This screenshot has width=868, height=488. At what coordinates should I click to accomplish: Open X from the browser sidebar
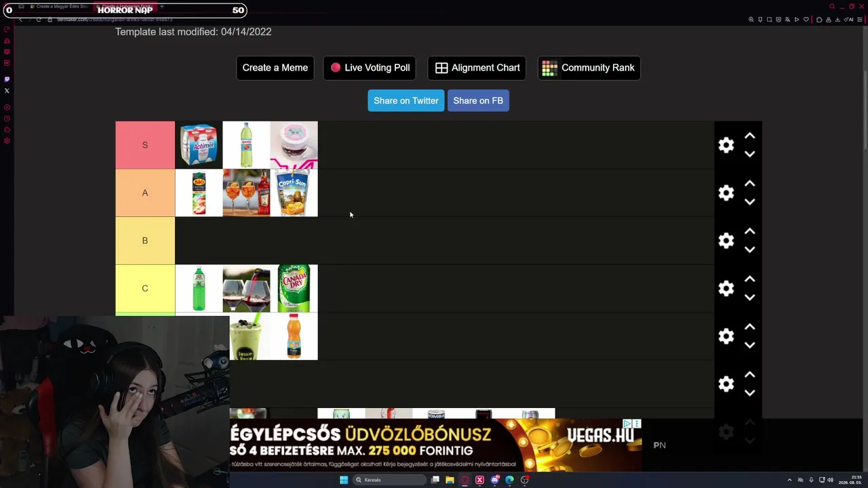(7, 90)
